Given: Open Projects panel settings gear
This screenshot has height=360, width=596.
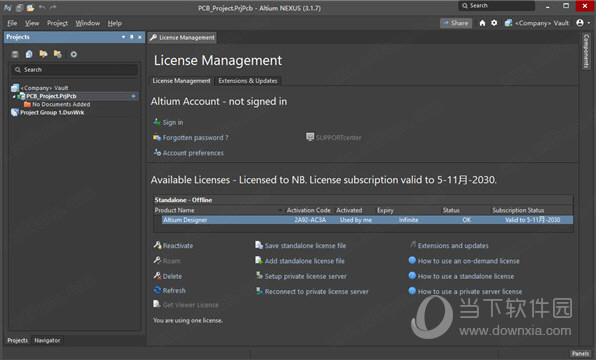Looking at the screenshot, I should (x=73, y=54).
